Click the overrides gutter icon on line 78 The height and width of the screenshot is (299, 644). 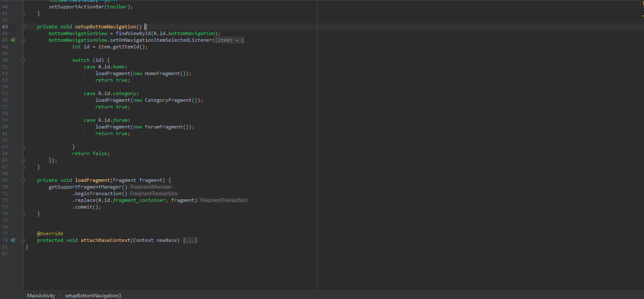(x=13, y=240)
